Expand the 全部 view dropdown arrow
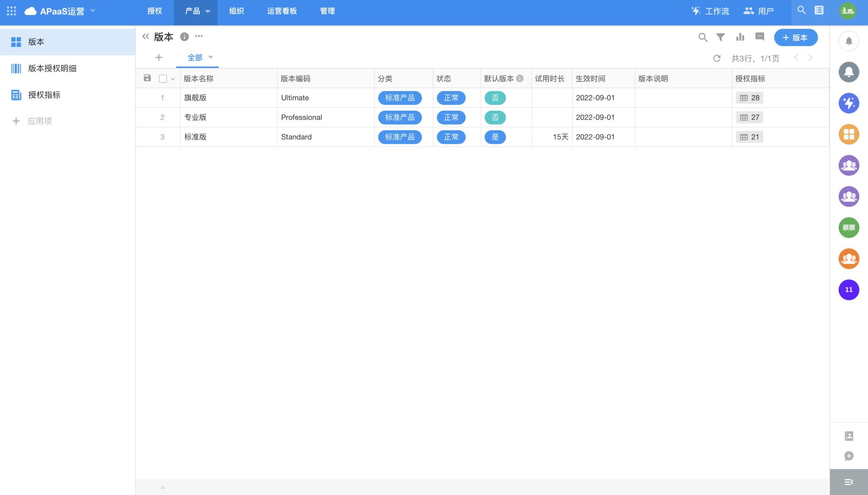The height and width of the screenshot is (495, 868). (211, 57)
